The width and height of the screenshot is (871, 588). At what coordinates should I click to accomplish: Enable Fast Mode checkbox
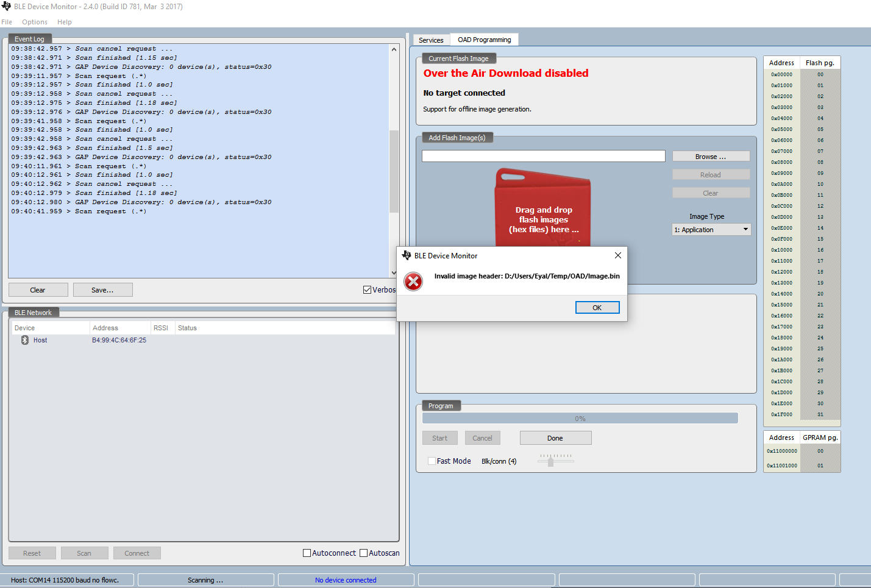[x=432, y=461]
